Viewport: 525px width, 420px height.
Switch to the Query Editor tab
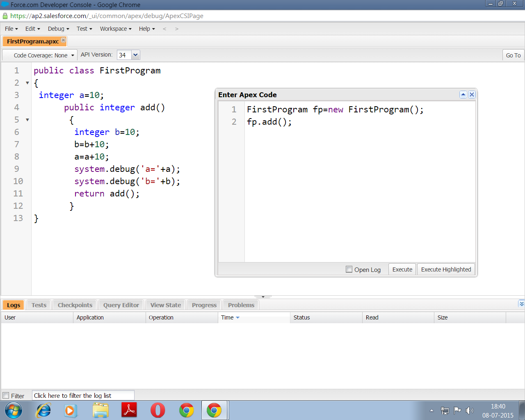121,305
